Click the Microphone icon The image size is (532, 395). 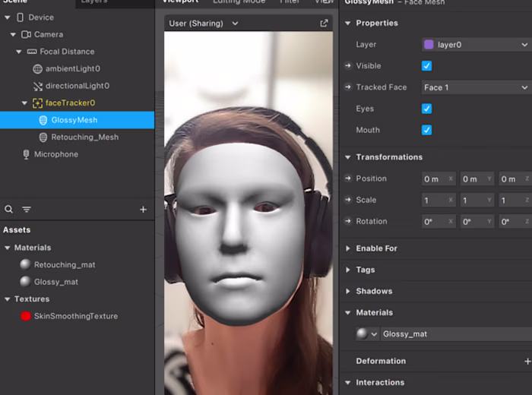click(26, 154)
